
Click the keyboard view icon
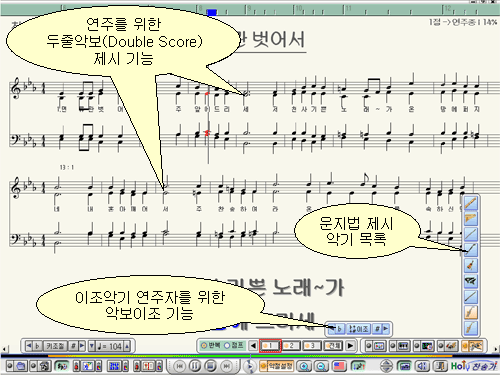click(379, 346)
